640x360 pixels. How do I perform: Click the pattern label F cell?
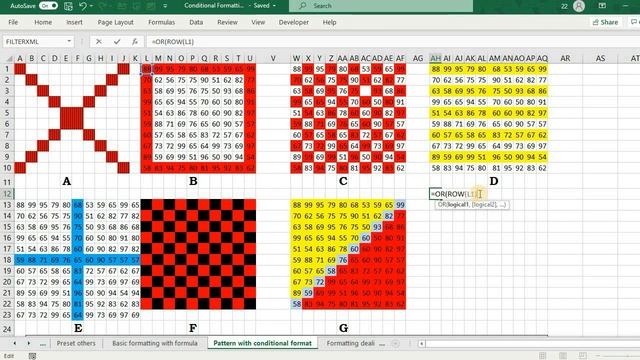point(193,328)
